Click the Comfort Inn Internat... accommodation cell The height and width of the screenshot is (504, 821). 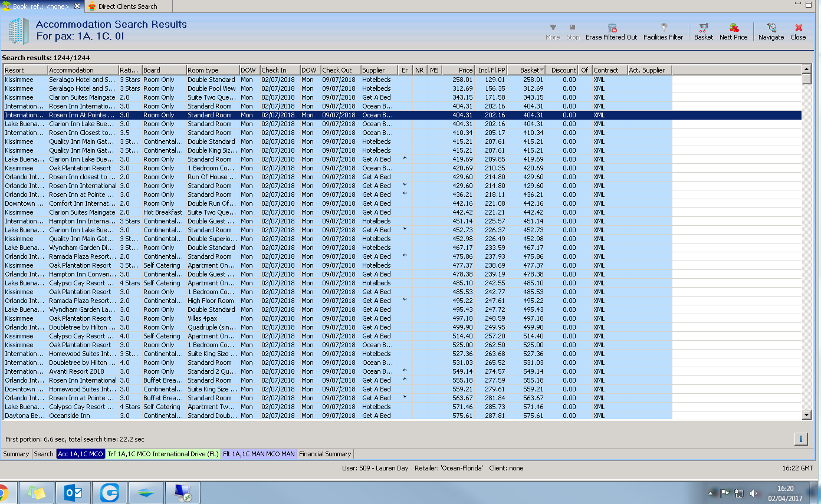tap(83, 203)
